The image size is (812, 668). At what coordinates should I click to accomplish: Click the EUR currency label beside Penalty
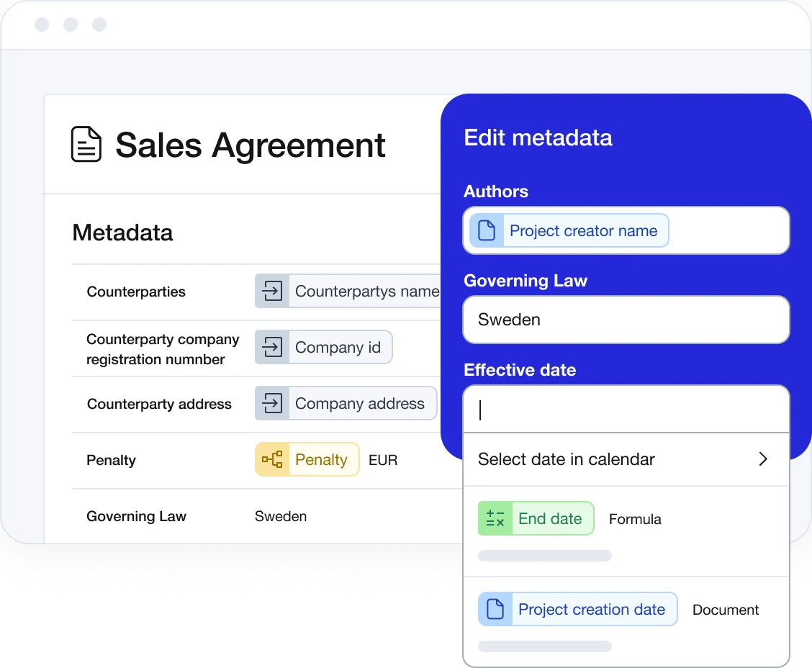(382, 459)
